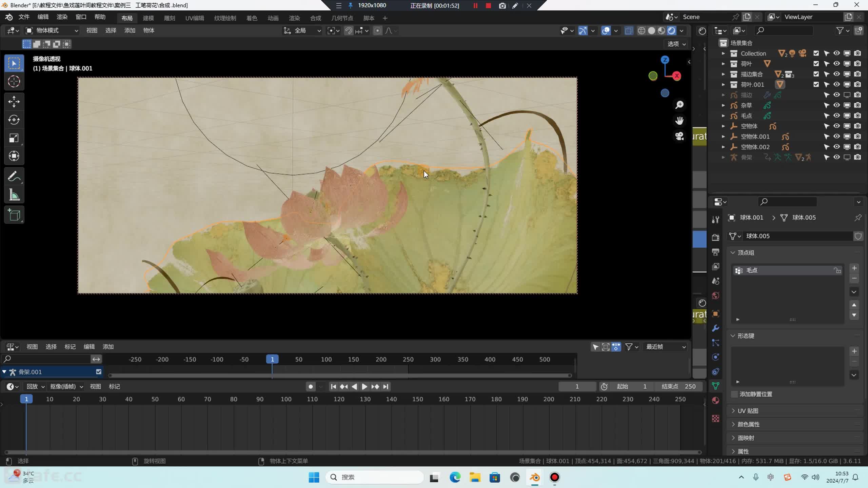Click the pin icon in properties header
Screen dimensions: 868x488
tap(858, 218)
